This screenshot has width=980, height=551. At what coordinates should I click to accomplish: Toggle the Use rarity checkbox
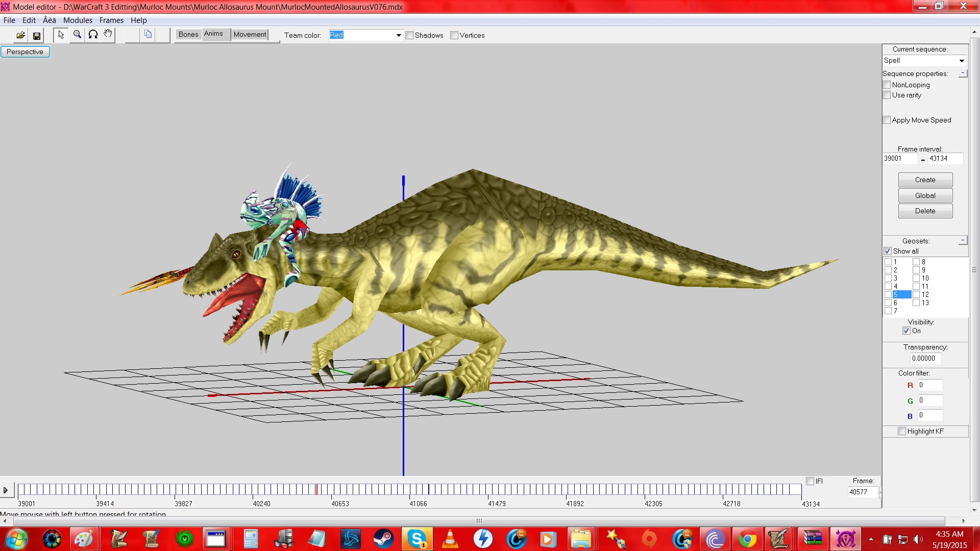coord(887,95)
